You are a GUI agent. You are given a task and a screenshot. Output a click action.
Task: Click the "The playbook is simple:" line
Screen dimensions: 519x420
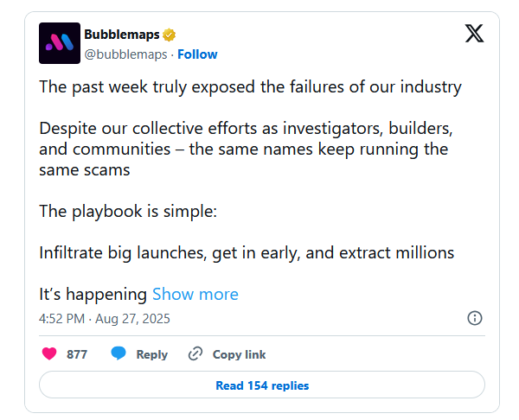[121, 212]
